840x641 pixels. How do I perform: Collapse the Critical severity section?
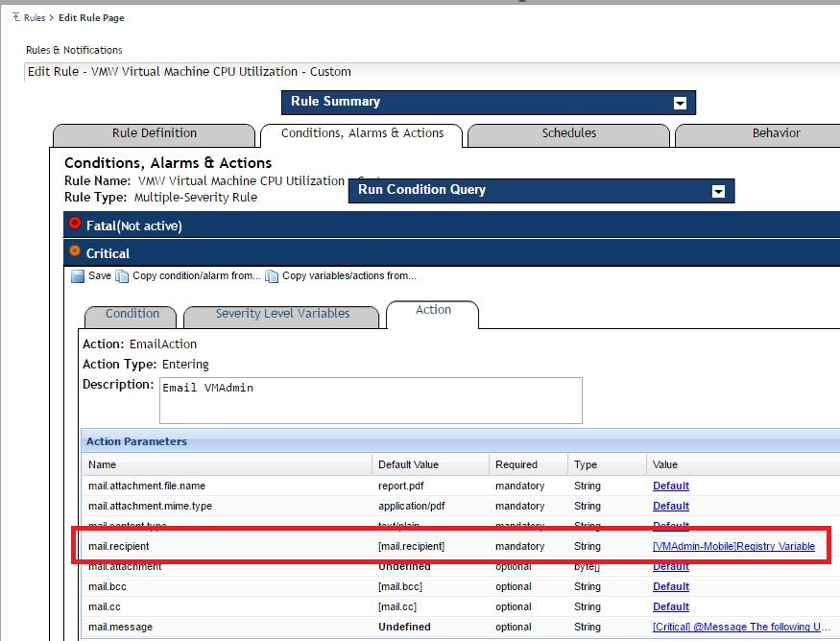tap(108, 253)
